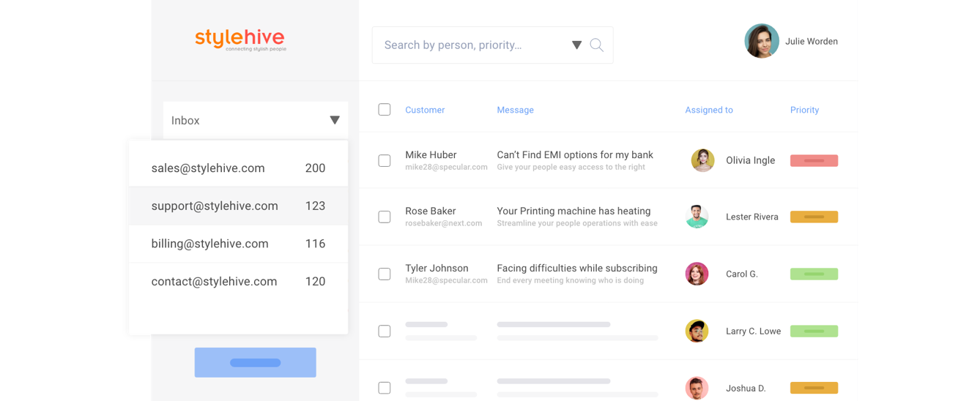Click the search magnifier icon

click(x=597, y=45)
